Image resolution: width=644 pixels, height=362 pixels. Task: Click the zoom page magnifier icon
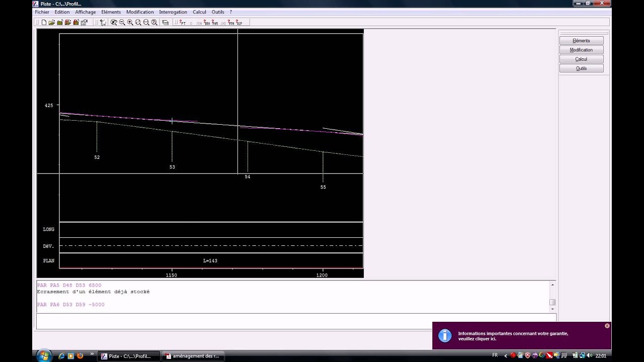pyautogui.click(x=154, y=22)
